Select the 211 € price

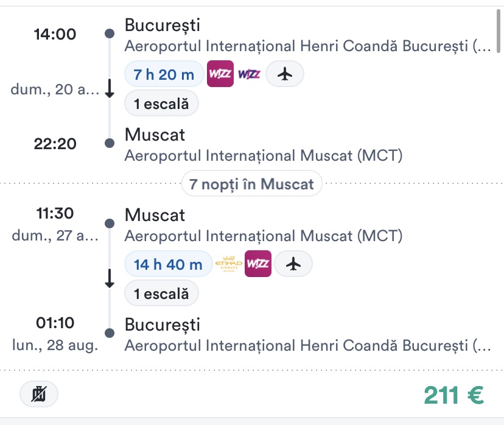coord(453,395)
